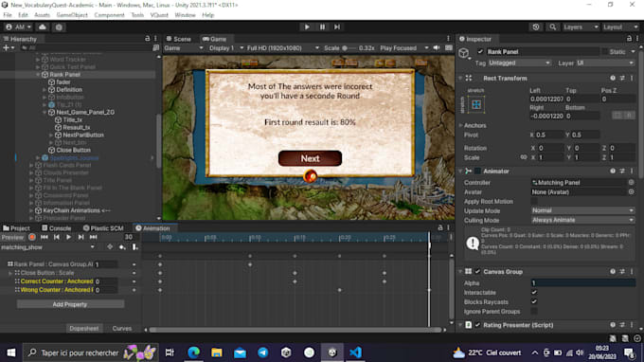Click the Pause button in Unity toolbar
The height and width of the screenshot is (362, 644).
[x=322, y=27]
